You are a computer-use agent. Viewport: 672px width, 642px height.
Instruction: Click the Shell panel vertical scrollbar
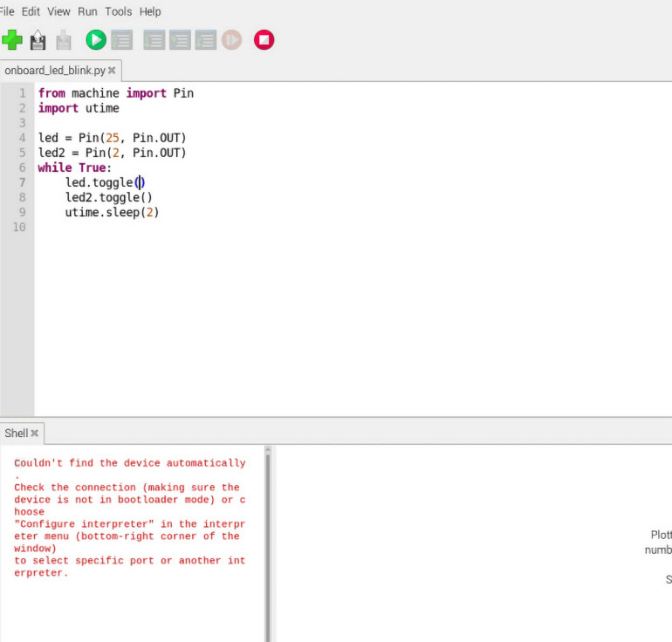(x=268, y=541)
